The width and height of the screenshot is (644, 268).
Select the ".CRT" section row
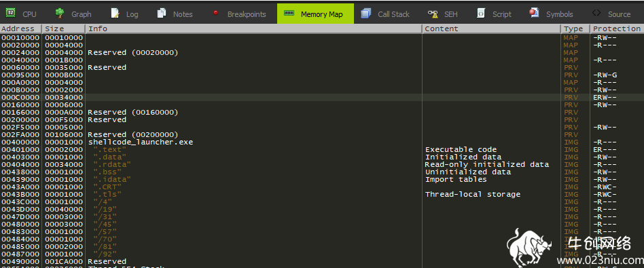(x=322, y=187)
